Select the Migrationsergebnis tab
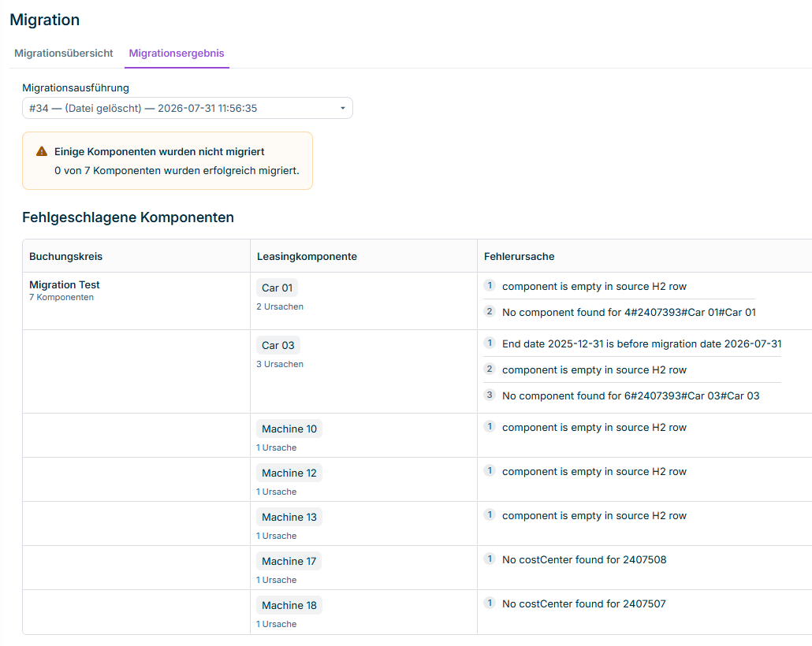 coord(177,54)
